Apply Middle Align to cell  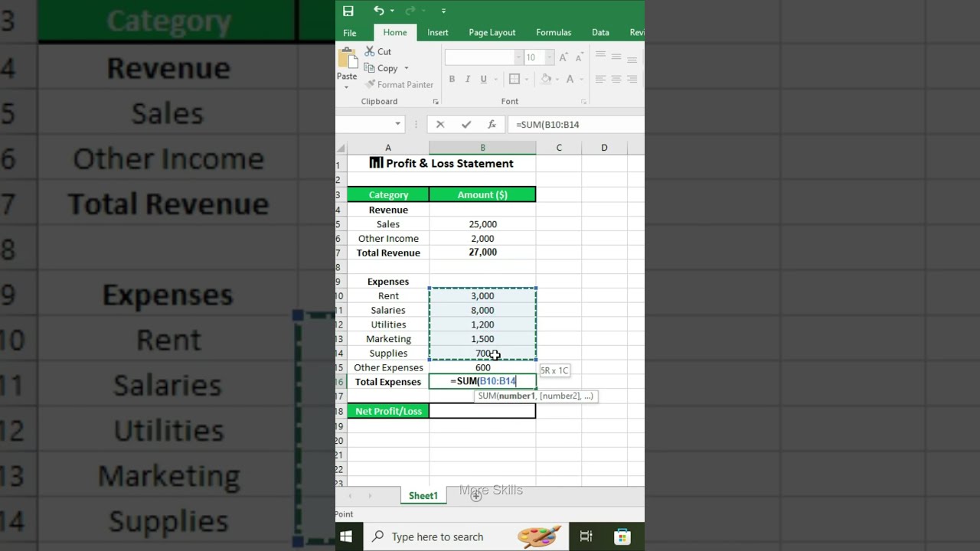coord(616,57)
